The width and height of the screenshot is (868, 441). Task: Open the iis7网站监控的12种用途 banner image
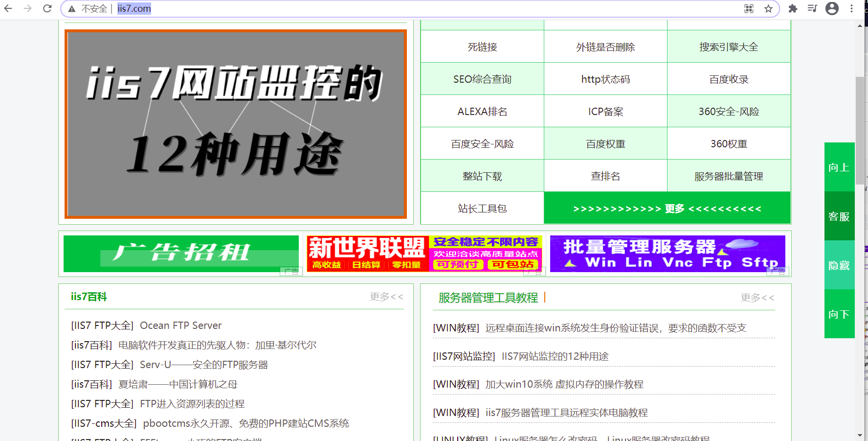tap(236, 124)
